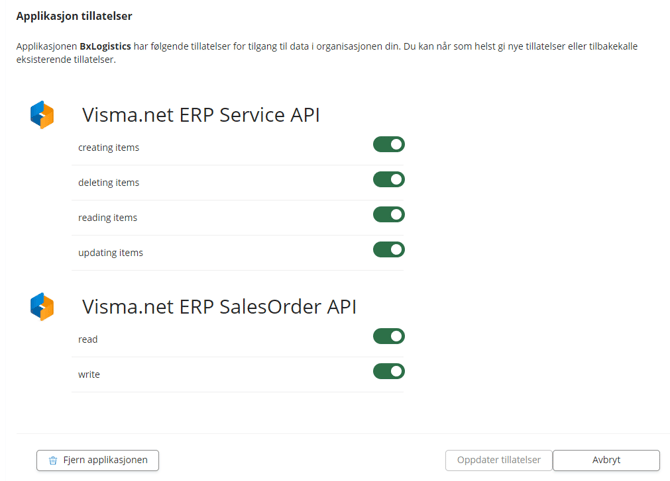Select the Visma.net ERP SalesOrder API heading
This screenshot has height=481, width=670.
219,307
